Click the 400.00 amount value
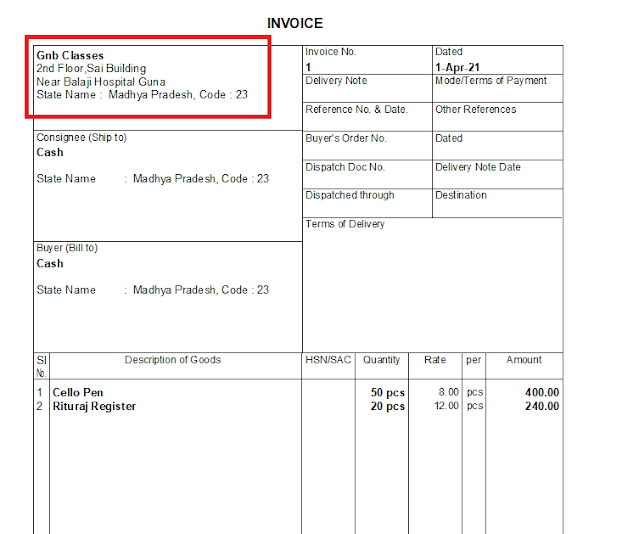This screenshot has height=534, width=639. click(542, 392)
